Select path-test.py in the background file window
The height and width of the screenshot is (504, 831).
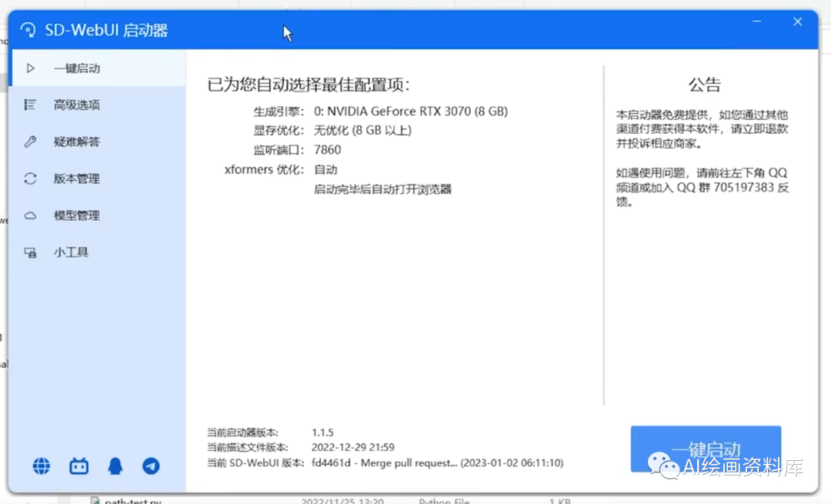tap(132, 500)
